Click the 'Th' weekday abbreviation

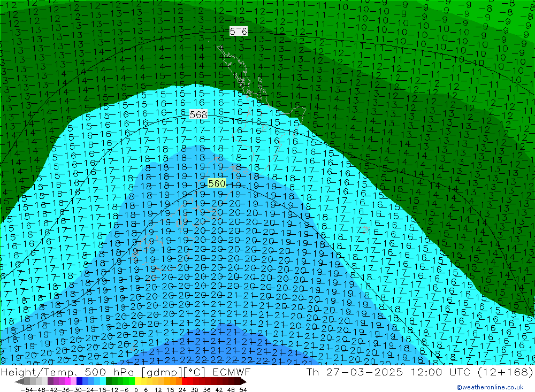point(313,372)
